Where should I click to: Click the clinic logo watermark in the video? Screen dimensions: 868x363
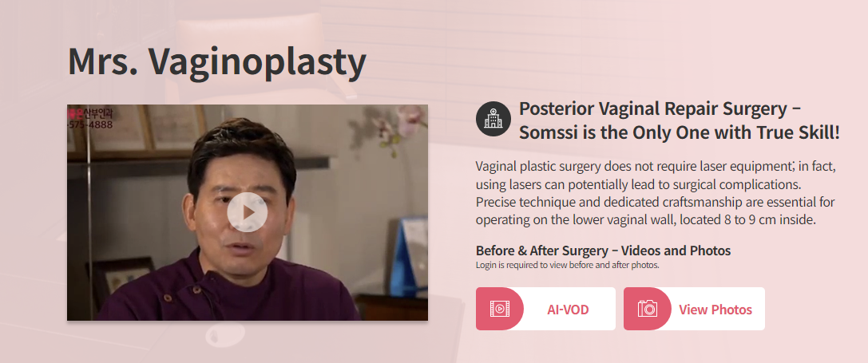[x=90, y=112]
